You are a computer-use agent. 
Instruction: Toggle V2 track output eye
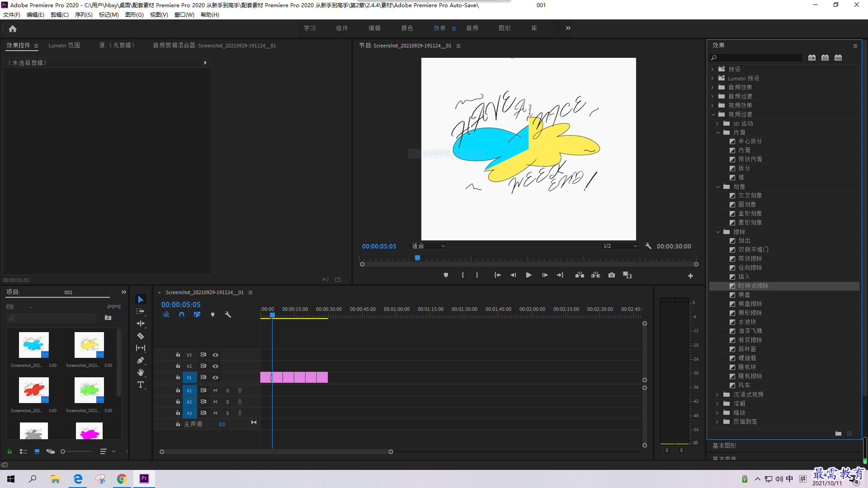pos(215,366)
